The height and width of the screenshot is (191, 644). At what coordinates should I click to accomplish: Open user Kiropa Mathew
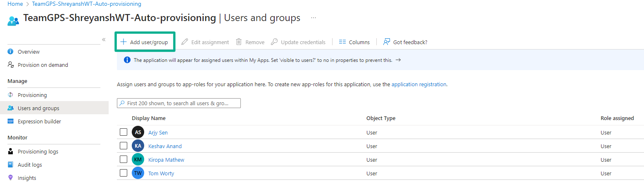point(166,160)
